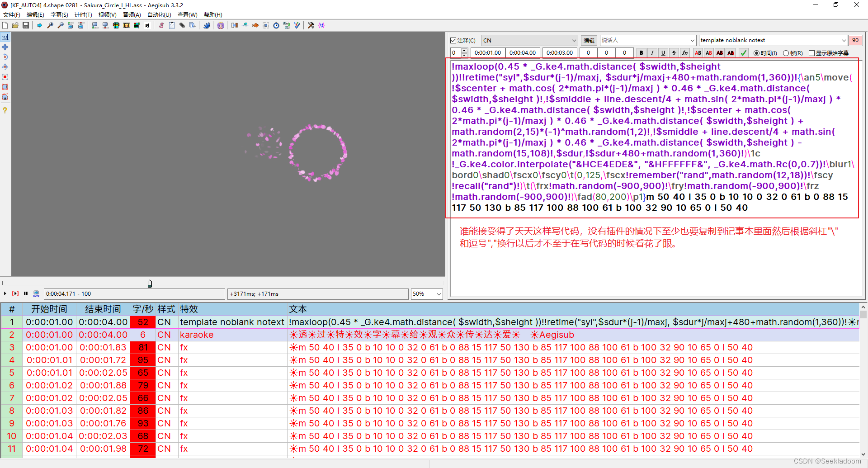This screenshot has height=468, width=868.
Task: Set primary color with first AB button
Action: coord(698,53)
